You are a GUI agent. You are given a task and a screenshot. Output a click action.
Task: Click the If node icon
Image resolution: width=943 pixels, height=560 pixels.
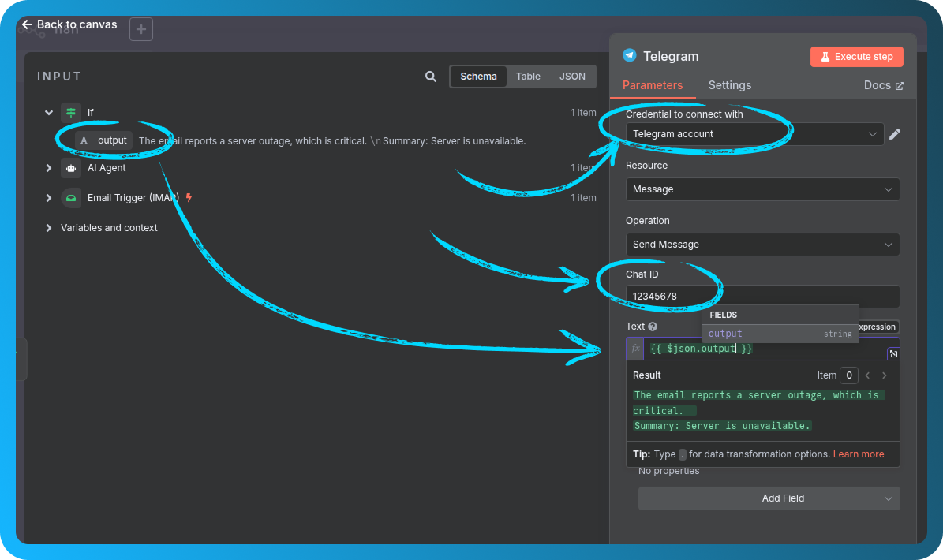71,113
